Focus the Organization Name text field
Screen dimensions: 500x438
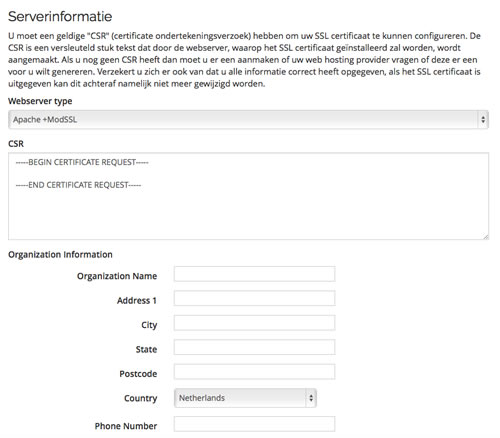(255, 274)
